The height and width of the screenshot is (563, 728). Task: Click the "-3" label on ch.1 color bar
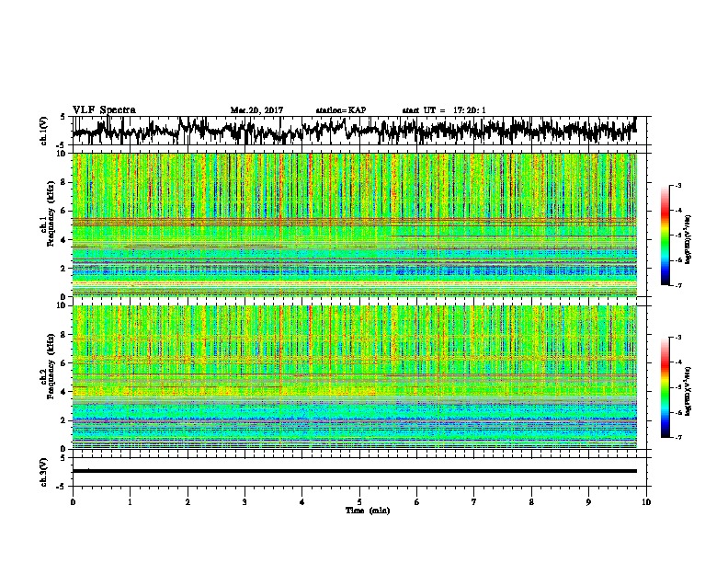pyautogui.click(x=677, y=186)
